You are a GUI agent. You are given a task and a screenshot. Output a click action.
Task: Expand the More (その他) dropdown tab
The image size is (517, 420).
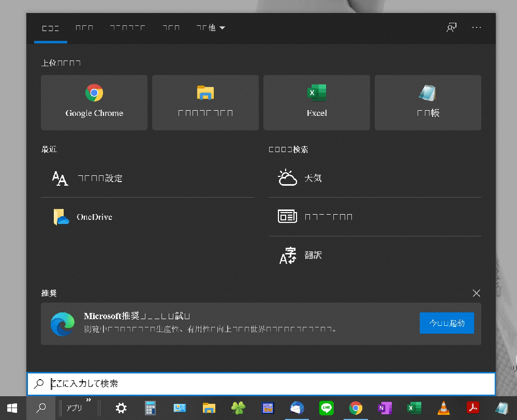coord(210,28)
